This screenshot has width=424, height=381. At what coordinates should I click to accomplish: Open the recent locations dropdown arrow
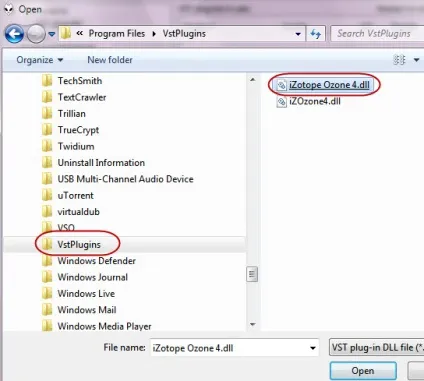tap(52, 34)
